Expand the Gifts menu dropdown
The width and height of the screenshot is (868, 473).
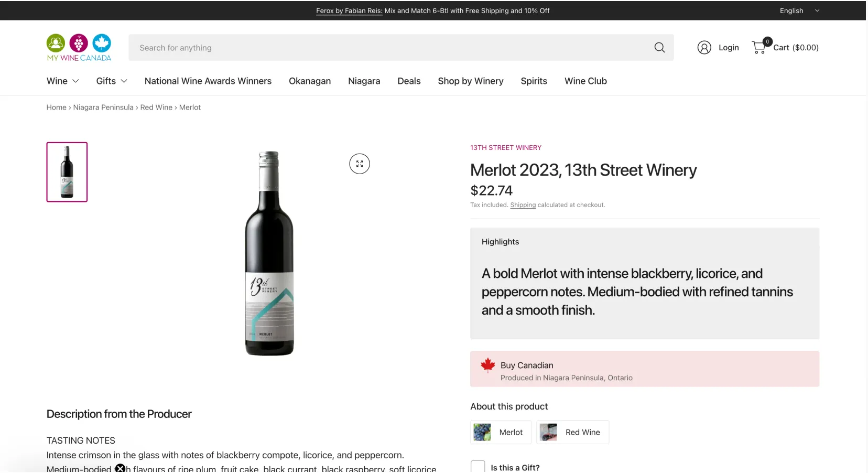[x=111, y=81]
